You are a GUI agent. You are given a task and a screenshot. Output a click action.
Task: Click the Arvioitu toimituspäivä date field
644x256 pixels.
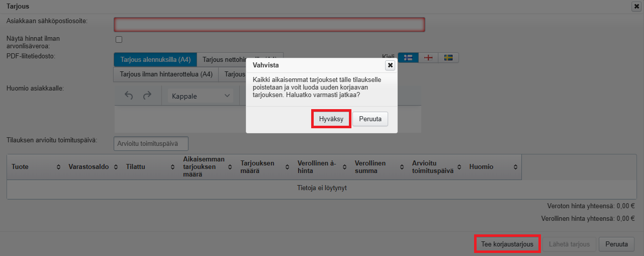[151, 144]
